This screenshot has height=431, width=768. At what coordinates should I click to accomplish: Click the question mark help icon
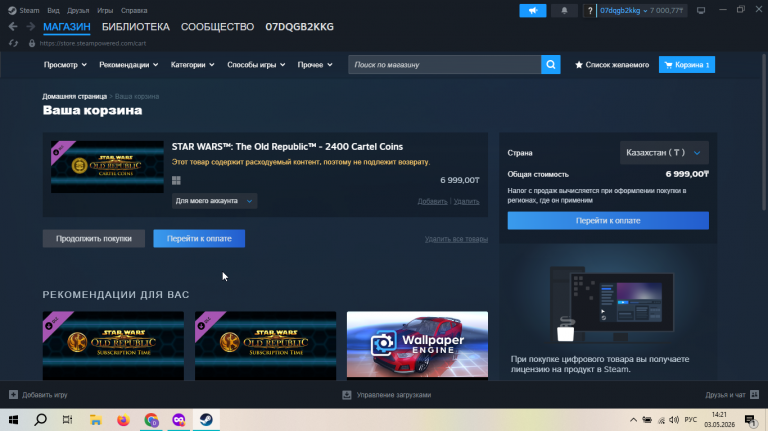pyautogui.click(x=590, y=10)
